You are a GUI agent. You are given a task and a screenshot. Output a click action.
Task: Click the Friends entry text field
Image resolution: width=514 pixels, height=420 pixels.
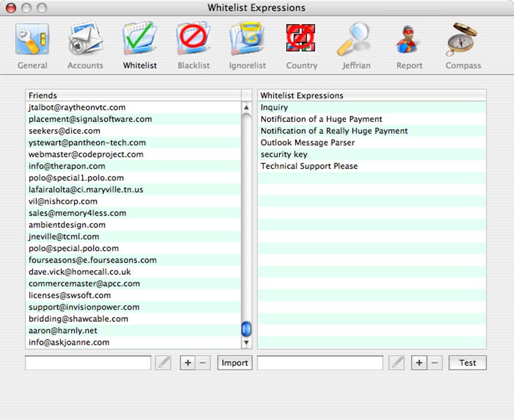point(88,363)
